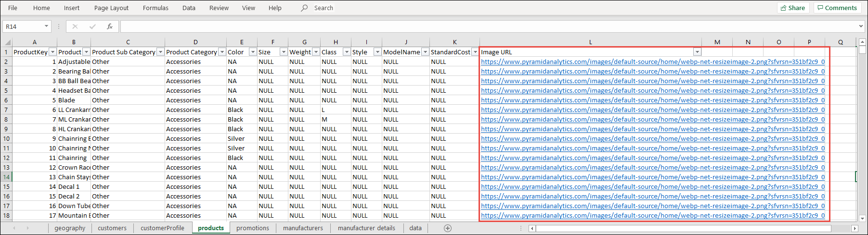Click the Cancel X icon in formula bar
868x235 pixels.
click(x=75, y=26)
